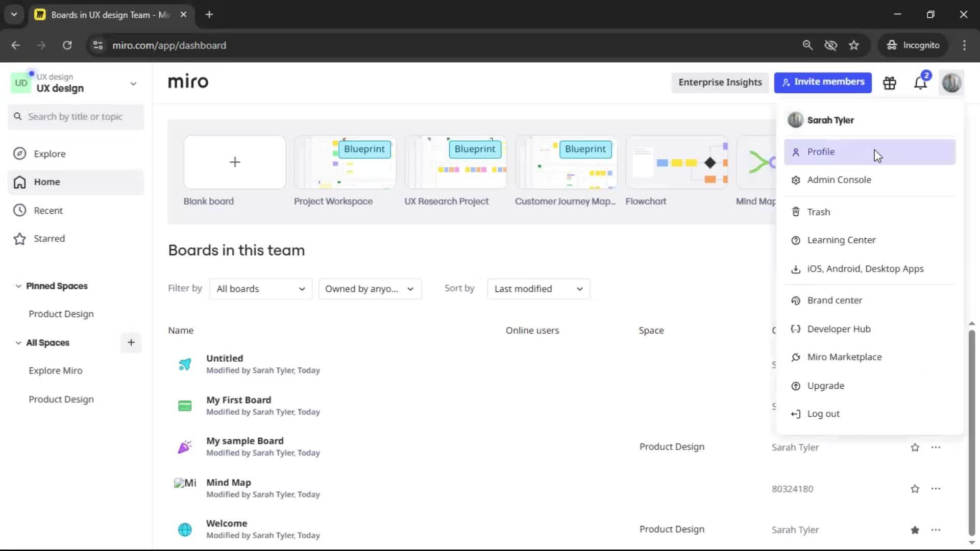The width and height of the screenshot is (980, 551).
Task: Star the Mind Map board
Action: pos(915,489)
